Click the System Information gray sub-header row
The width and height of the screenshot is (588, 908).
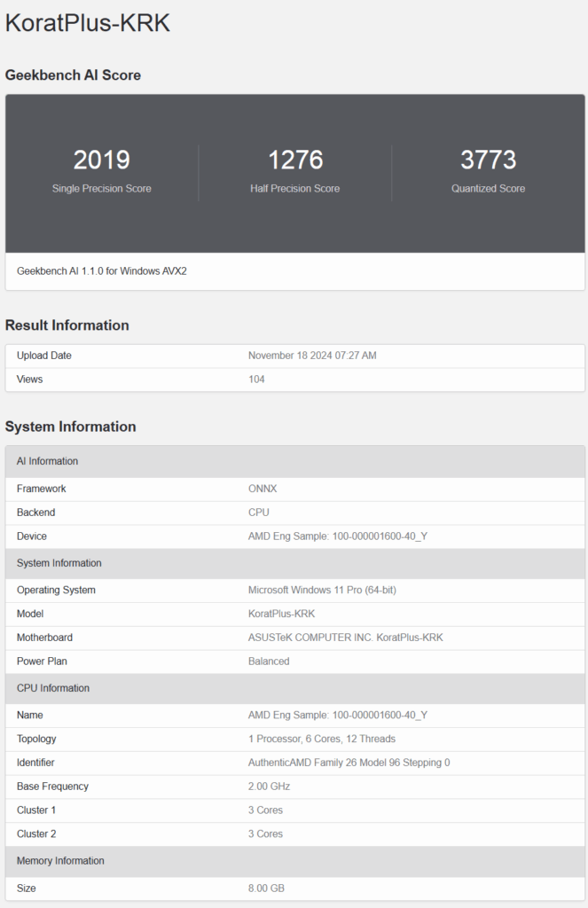[294, 563]
